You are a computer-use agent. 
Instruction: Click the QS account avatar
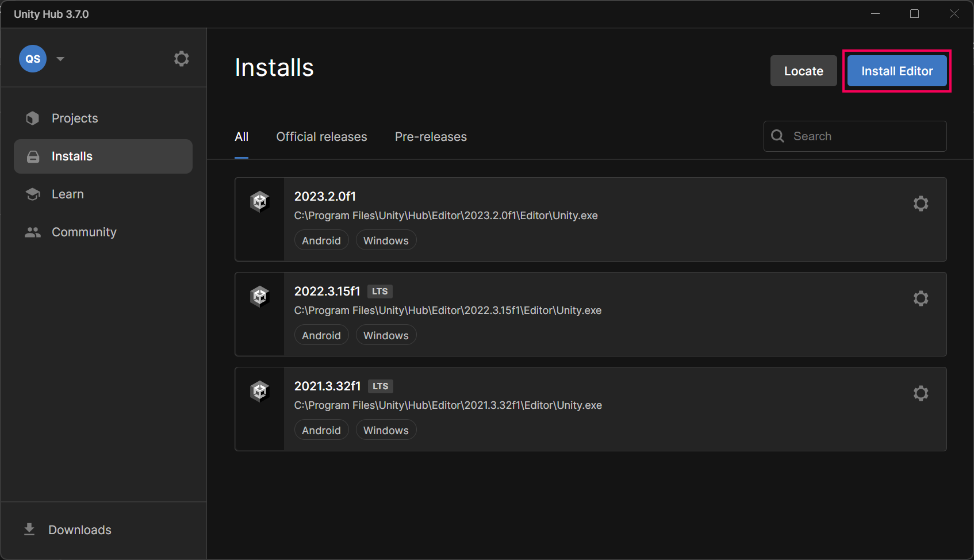[33, 59]
